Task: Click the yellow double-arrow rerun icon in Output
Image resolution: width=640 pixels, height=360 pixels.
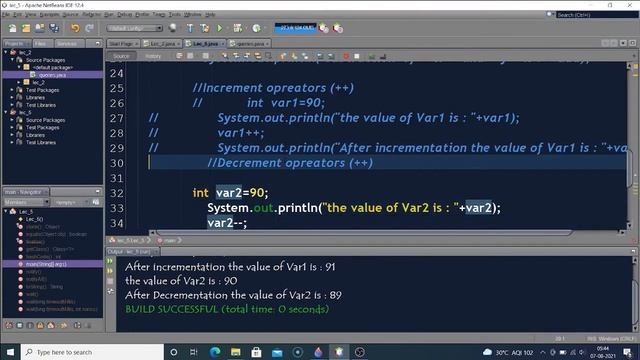Action: click(x=110, y=271)
